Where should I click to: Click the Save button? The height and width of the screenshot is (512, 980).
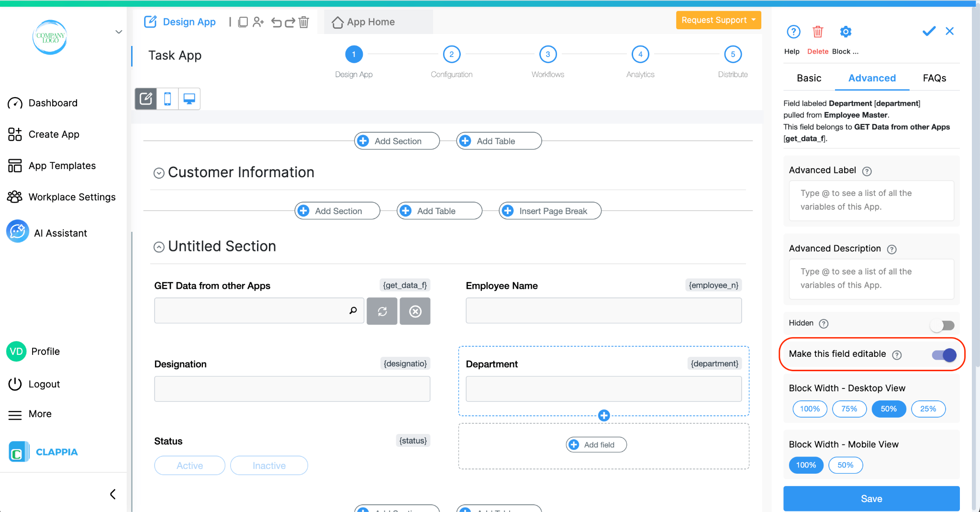click(x=871, y=498)
